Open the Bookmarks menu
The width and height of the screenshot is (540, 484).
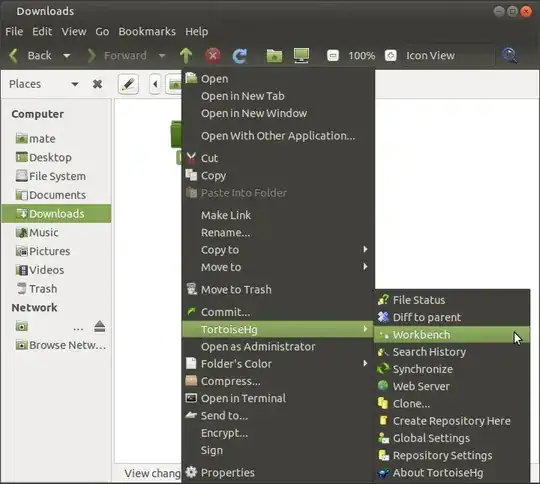(147, 32)
